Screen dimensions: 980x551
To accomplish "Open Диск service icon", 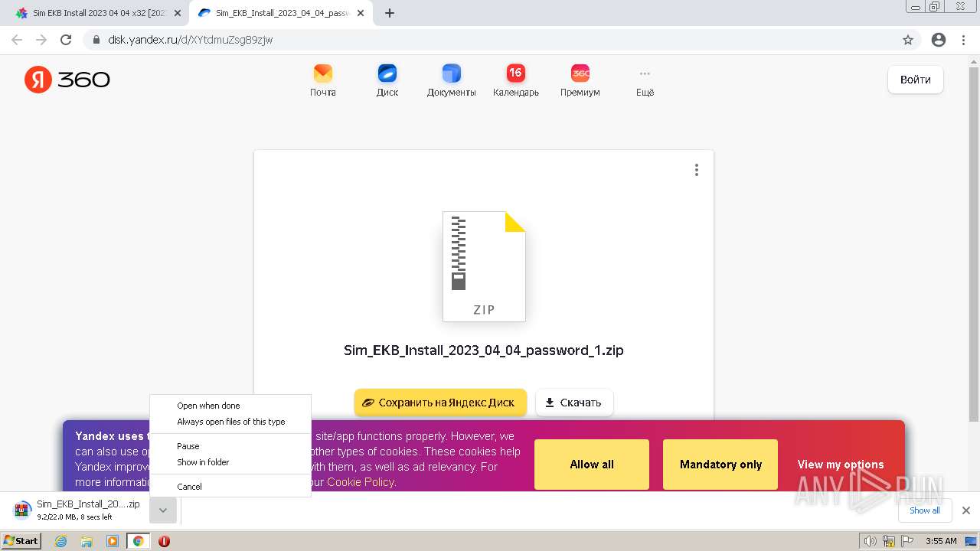I will coord(387,80).
